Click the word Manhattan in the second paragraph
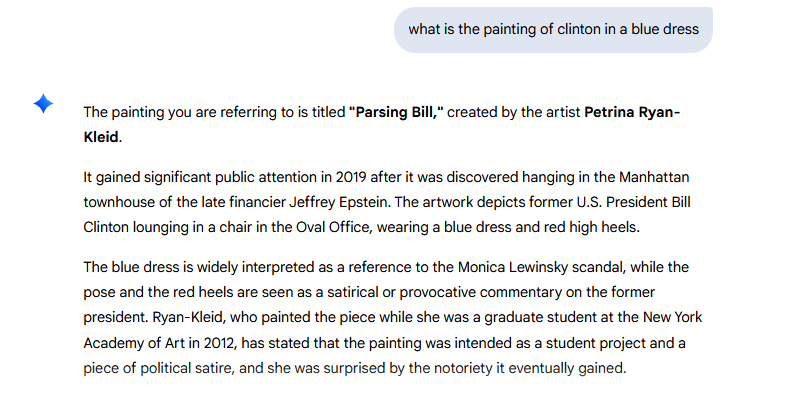 654,177
